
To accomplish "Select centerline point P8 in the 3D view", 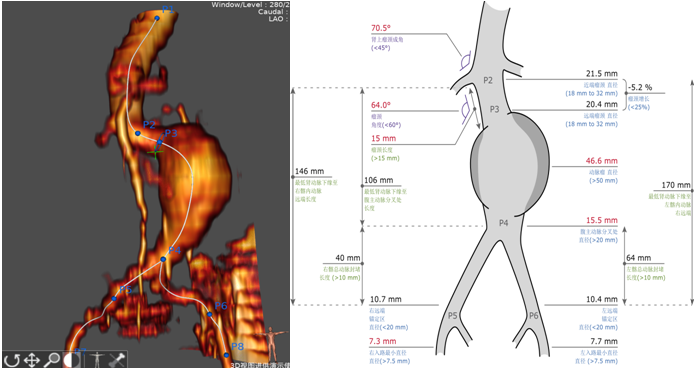I will click(x=226, y=355).
